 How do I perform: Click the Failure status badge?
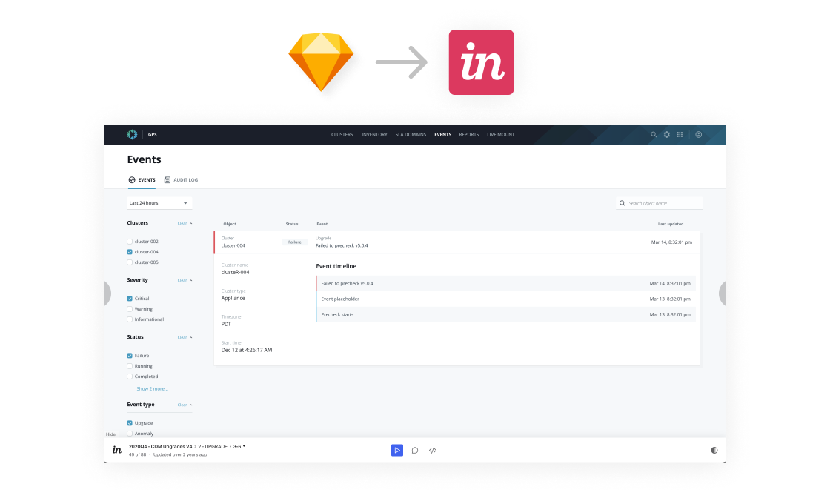coord(295,242)
